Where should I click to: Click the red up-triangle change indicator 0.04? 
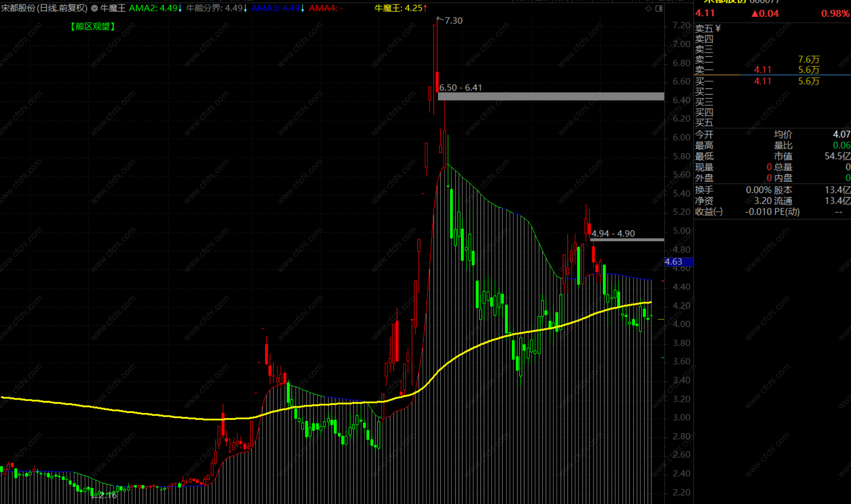(765, 13)
